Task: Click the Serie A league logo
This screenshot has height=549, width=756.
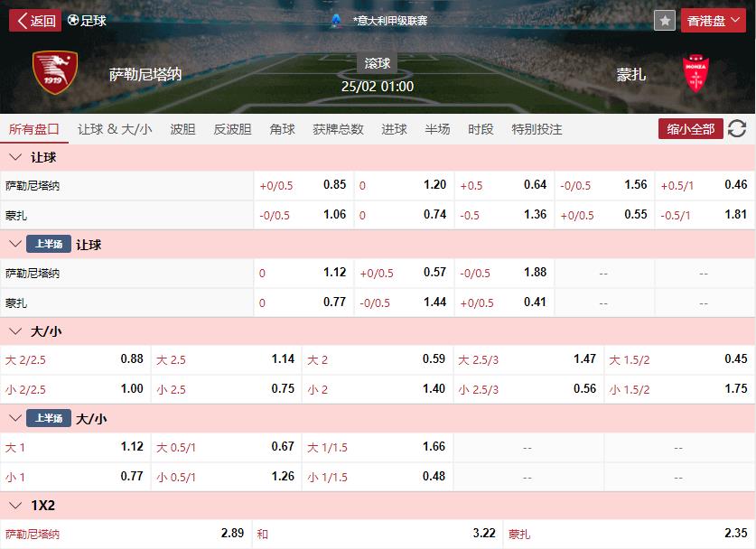Action: pos(336,20)
